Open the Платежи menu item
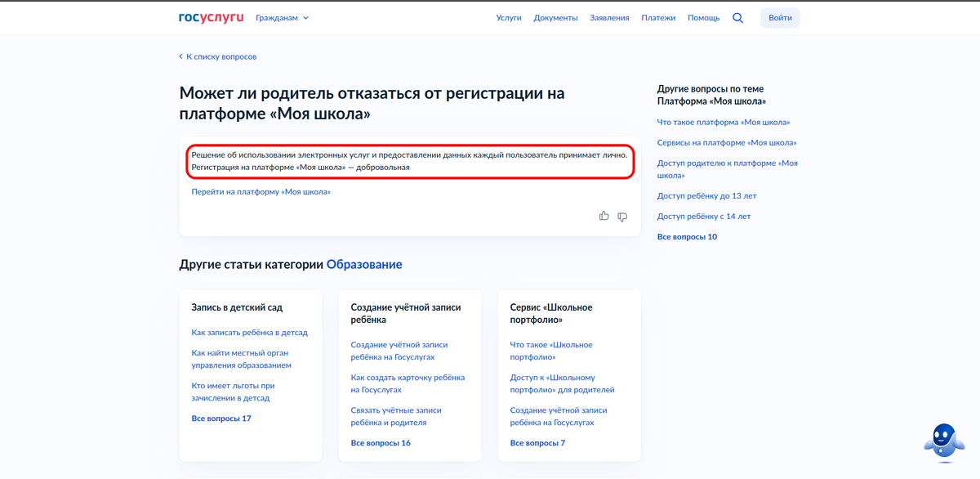 click(x=658, y=18)
